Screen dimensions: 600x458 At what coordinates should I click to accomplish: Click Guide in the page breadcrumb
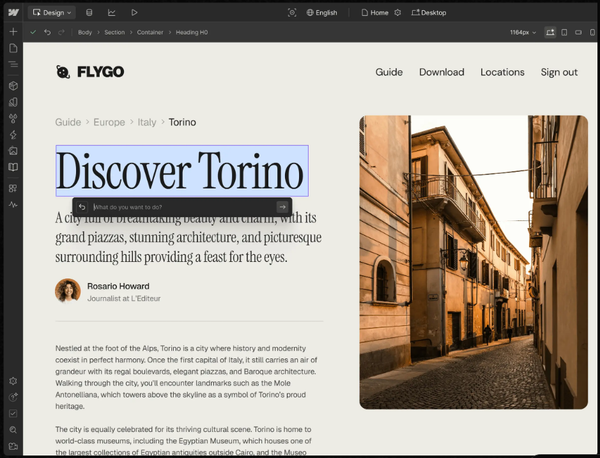click(x=68, y=122)
